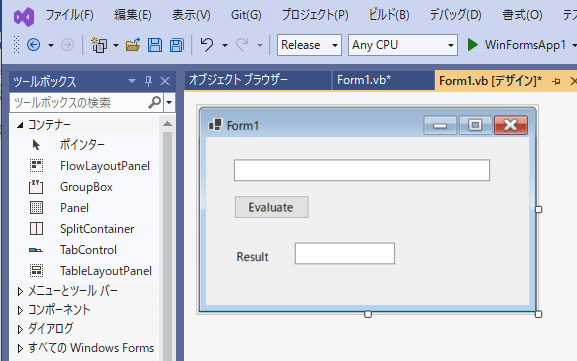Open the Git(G) menu
This screenshot has height=361, width=577.
[x=246, y=15]
